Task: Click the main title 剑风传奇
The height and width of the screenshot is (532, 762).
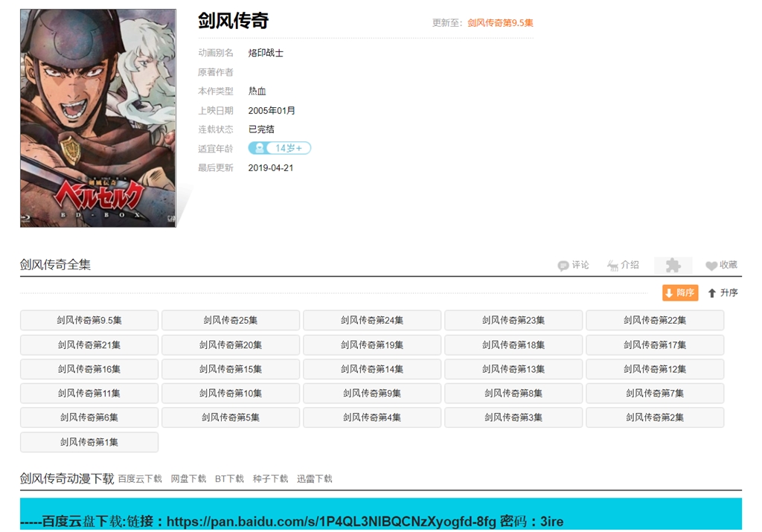Action: click(x=233, y=21)
